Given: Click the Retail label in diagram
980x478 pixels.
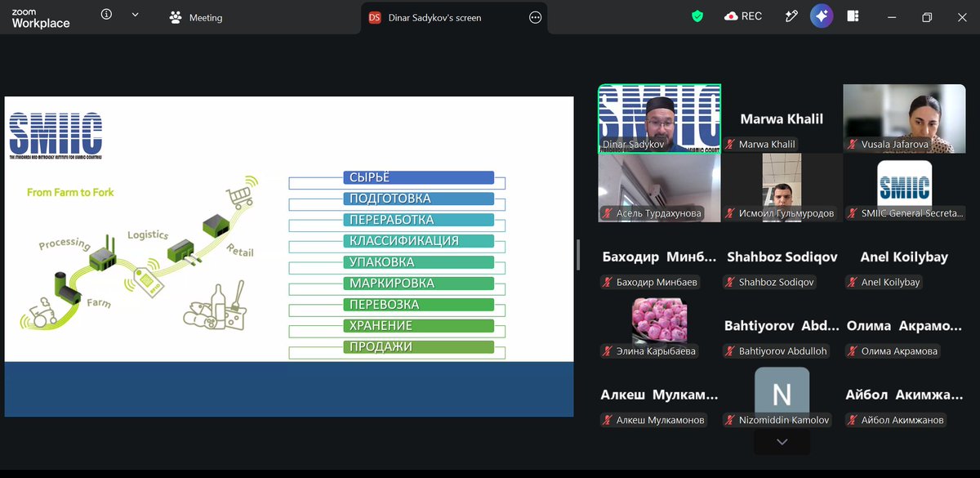Looking at the screenshot, I should click(240, 250).
